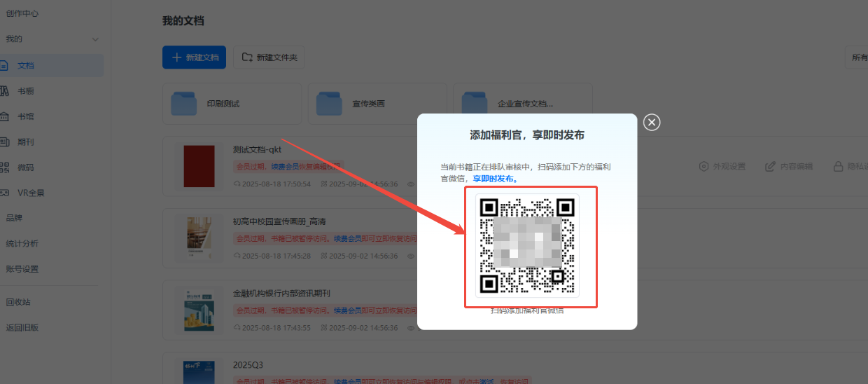The image size is (868, 384).
Task: Select the 书馆 sidebar icon
Action: coord(5,116)
